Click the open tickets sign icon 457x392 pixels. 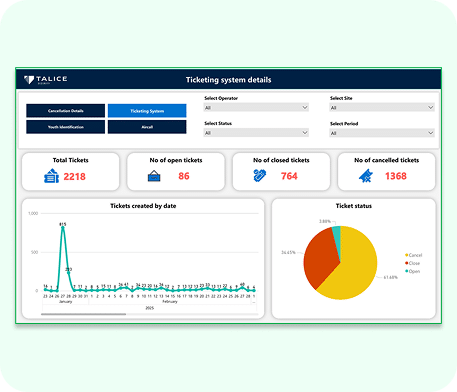point(154,176)
